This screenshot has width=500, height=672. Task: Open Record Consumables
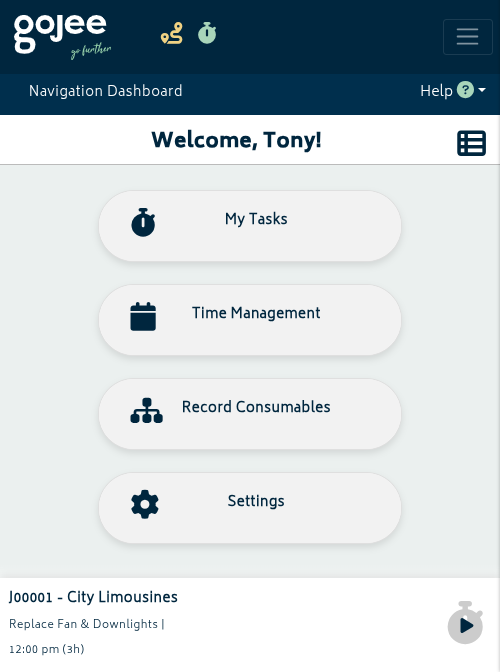[250, 414]
